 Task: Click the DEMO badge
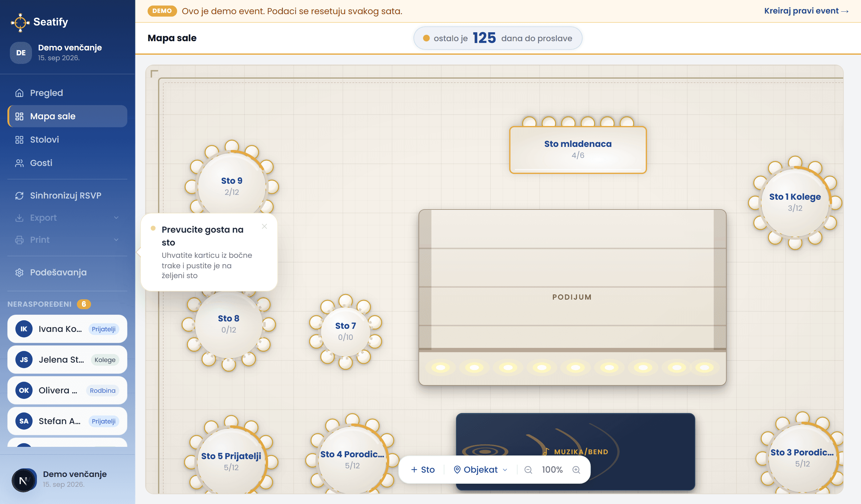click(x=162, y=11)
